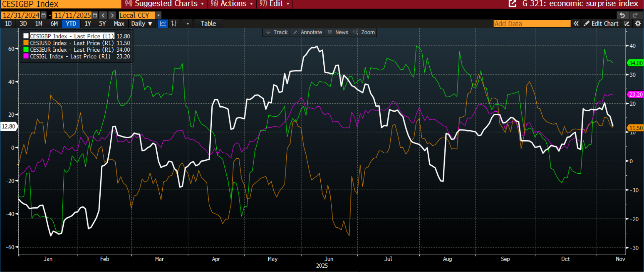Choose the 6M time range
This screenshot has height=272, width=644.
tap(54, 23)
